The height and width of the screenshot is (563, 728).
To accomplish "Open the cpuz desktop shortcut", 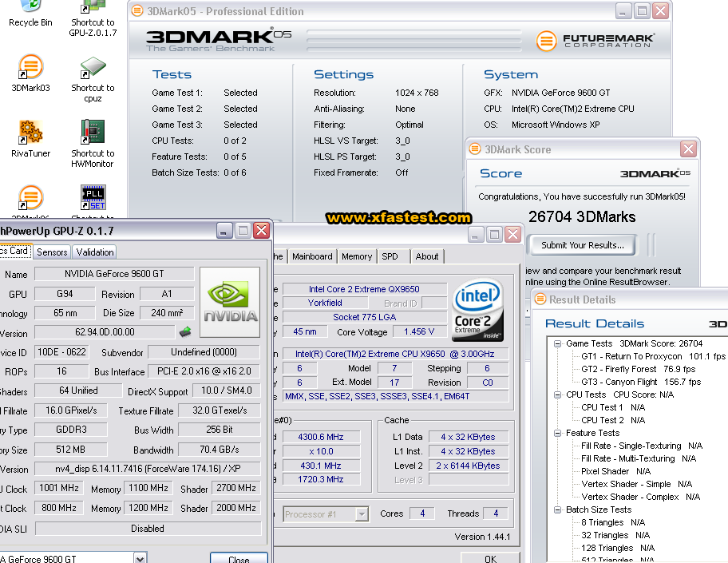I will tap(93, 79).
